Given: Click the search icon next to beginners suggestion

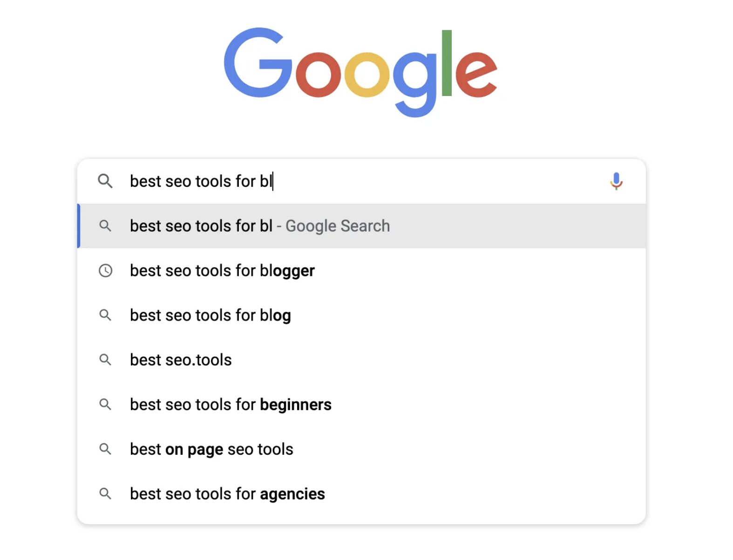Looking at the screenshot, I should [x=106, y=404].
